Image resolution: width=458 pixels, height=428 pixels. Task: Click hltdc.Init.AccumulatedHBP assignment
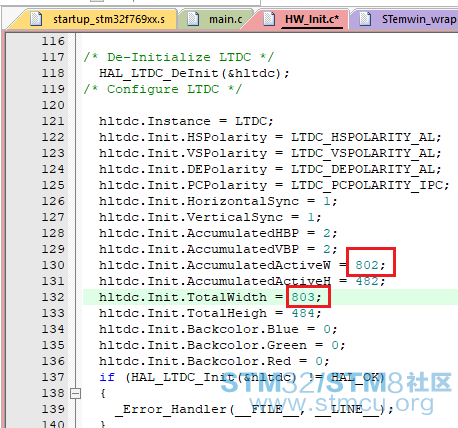pyautogui.click(x=218, y=233)
